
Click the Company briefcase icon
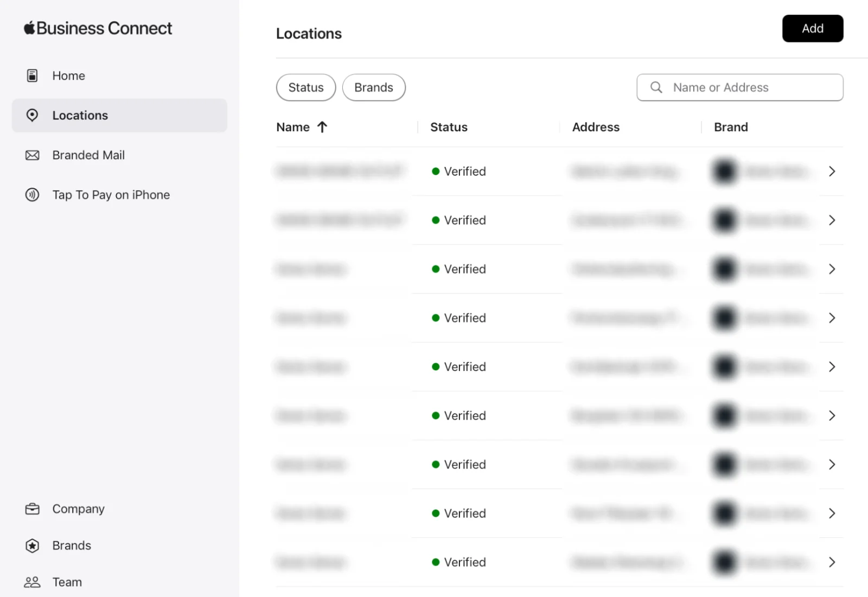click(32, 509)
